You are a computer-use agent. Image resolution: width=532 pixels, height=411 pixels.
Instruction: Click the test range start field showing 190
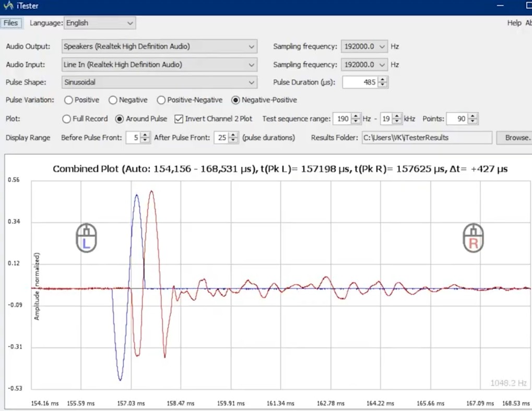(x=342, y=119)
